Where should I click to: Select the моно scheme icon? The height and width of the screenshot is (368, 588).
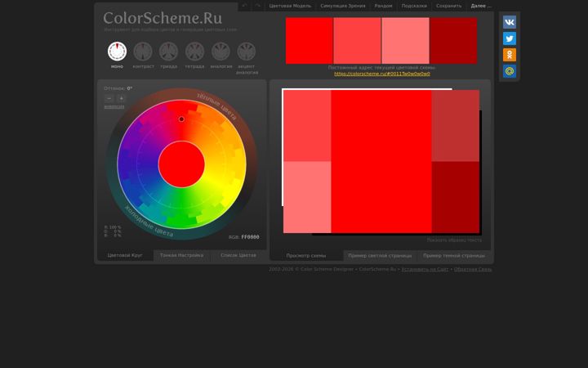(x=117, y=51)
